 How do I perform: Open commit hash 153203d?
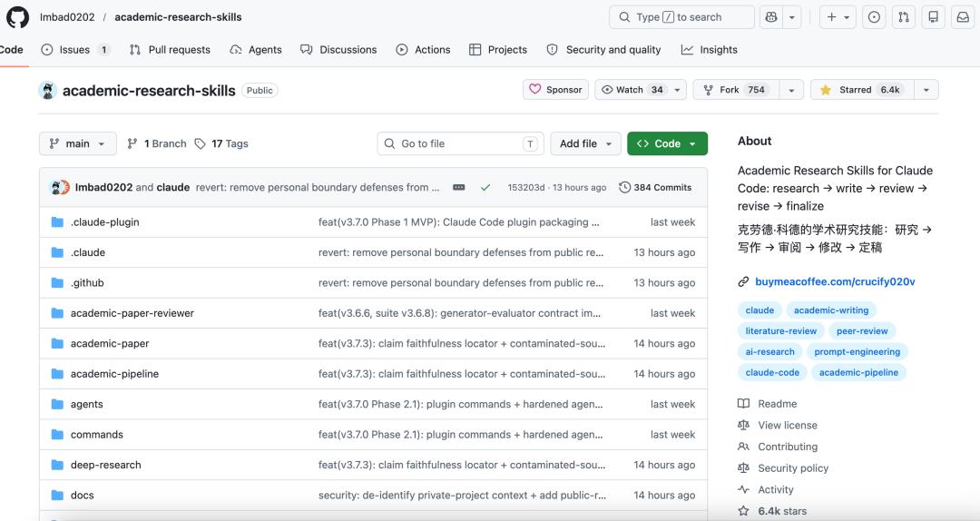pyautogui.click(x=525, y=187)
